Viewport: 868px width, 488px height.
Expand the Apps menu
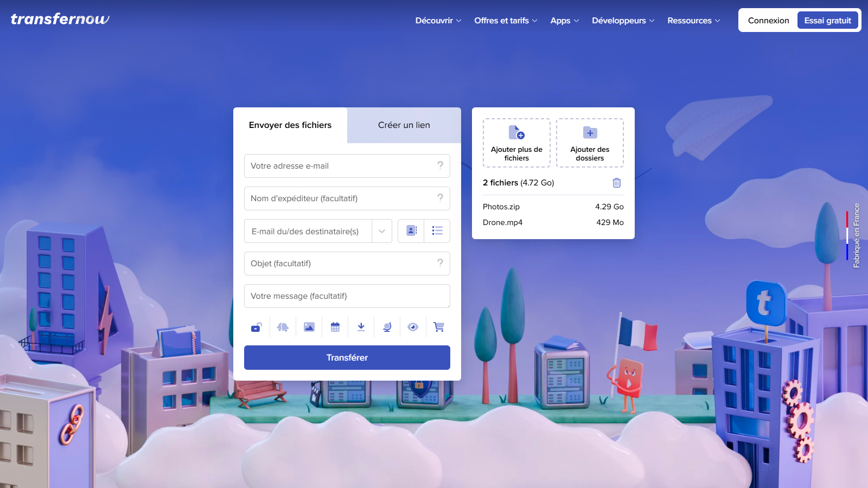(565, 21)
